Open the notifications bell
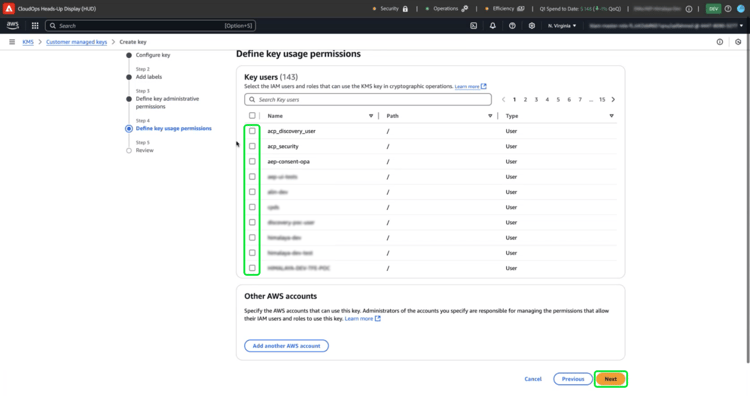This screenshot has height=396, width=750. 493,26
